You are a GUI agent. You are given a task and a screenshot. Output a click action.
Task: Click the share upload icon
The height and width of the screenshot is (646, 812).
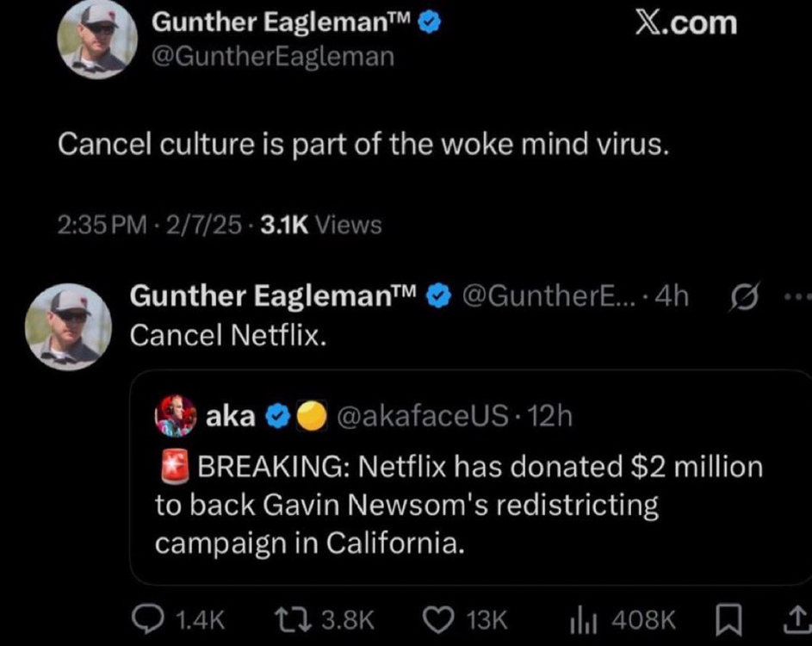[x=798, y=618]
